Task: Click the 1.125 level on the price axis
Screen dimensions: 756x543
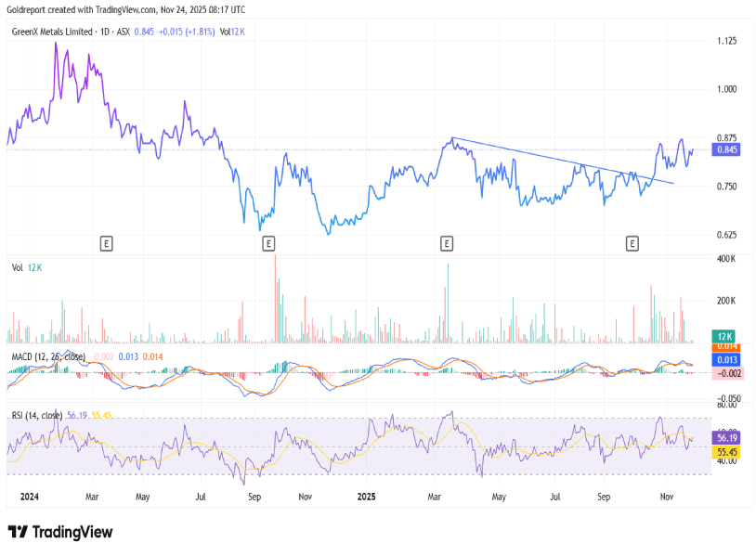Action: [727, 41]
